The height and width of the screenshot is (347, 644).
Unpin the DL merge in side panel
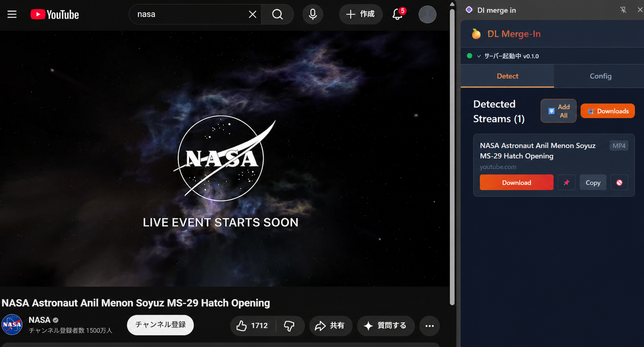(x=623, y=10)
